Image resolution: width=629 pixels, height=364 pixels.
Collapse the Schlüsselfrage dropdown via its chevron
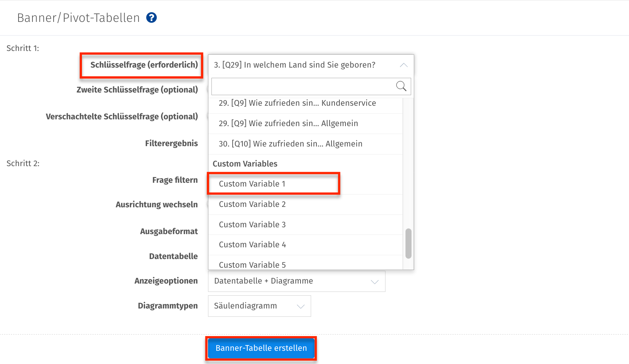tap(404, 65)
